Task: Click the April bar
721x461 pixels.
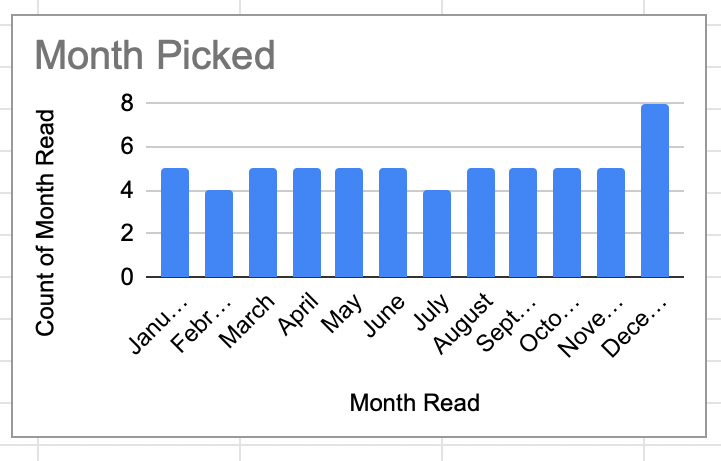Action: 307,223
